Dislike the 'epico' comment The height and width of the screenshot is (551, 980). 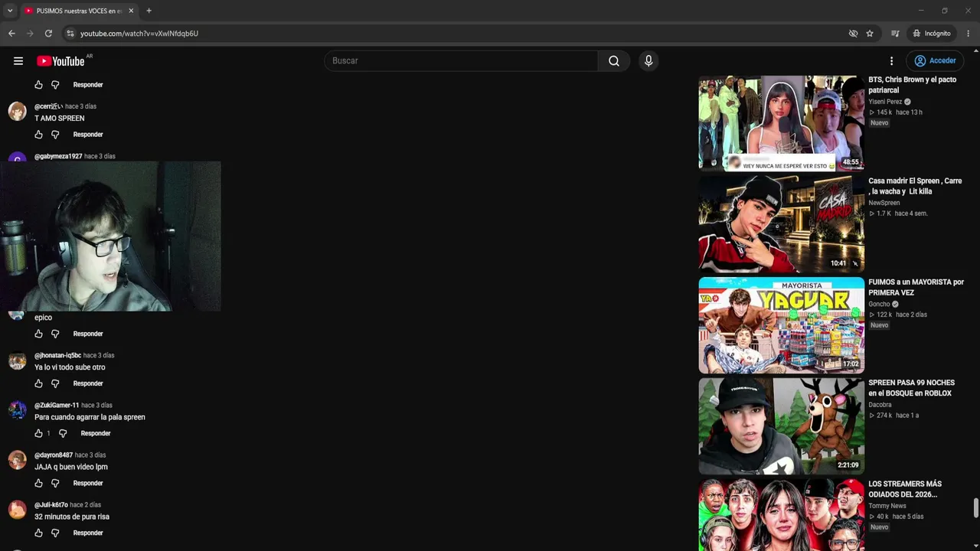click(55, 334)
